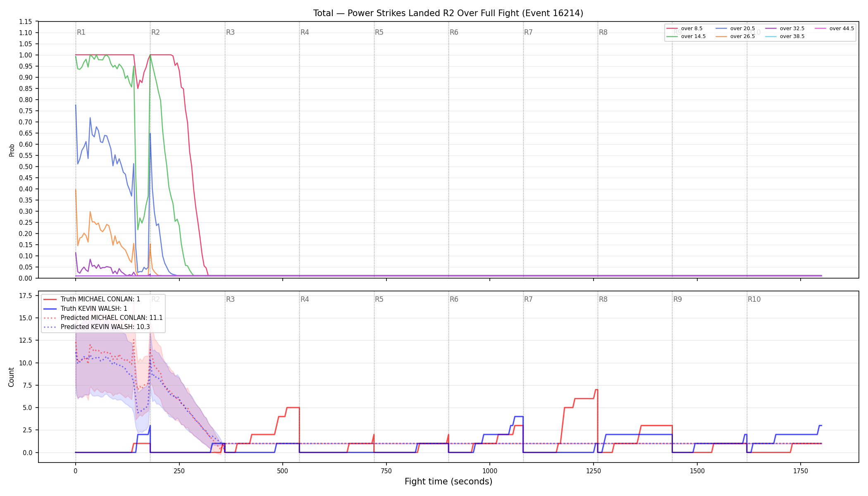Click the R5 round marker in count chart
This screenshot has height=496, width=868.
coord(379,299)
